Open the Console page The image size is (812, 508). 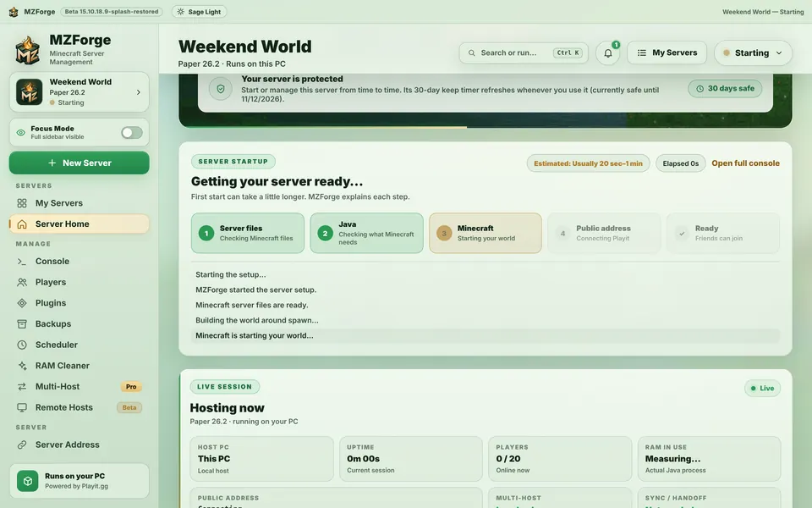coord(80,262)
